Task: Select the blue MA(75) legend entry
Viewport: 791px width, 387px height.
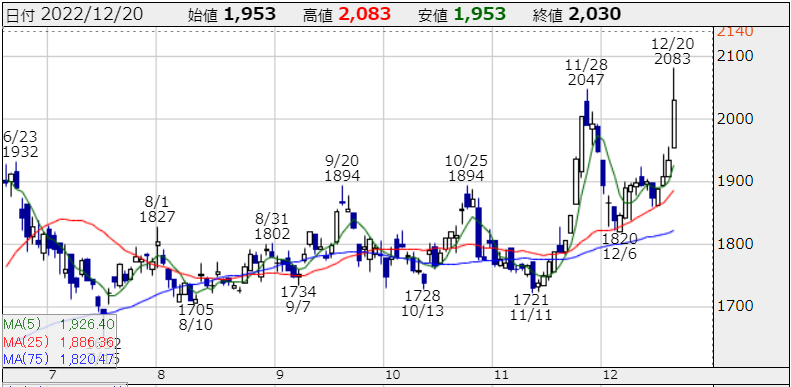Action: [x=61, y=359]
